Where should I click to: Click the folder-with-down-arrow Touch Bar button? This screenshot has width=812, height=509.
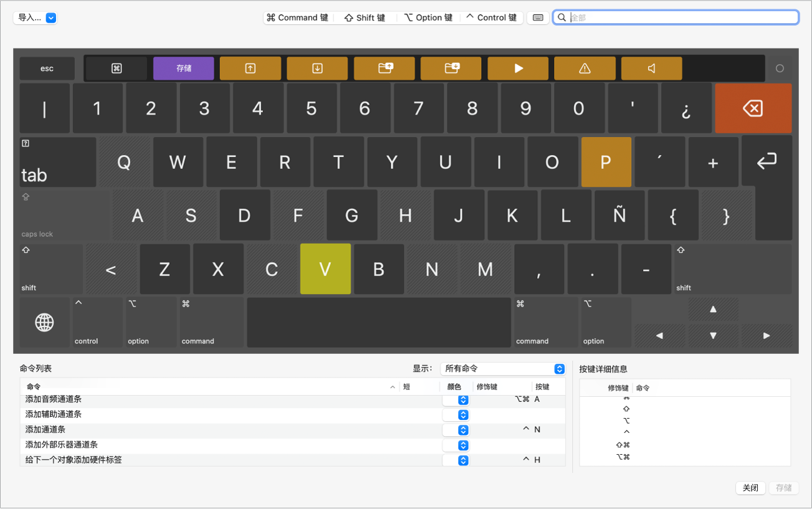click(451, 69)
